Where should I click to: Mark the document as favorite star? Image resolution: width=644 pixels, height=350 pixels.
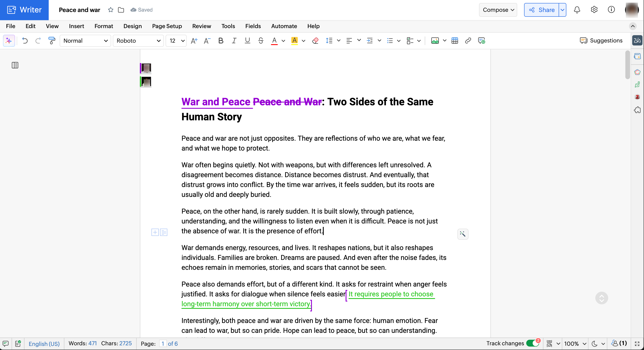pyautogui.click(x=110, y=10)
